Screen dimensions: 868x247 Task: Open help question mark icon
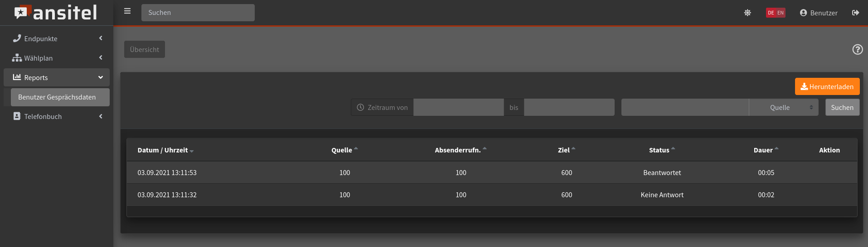pyautogui.click(x=857, y=49)
